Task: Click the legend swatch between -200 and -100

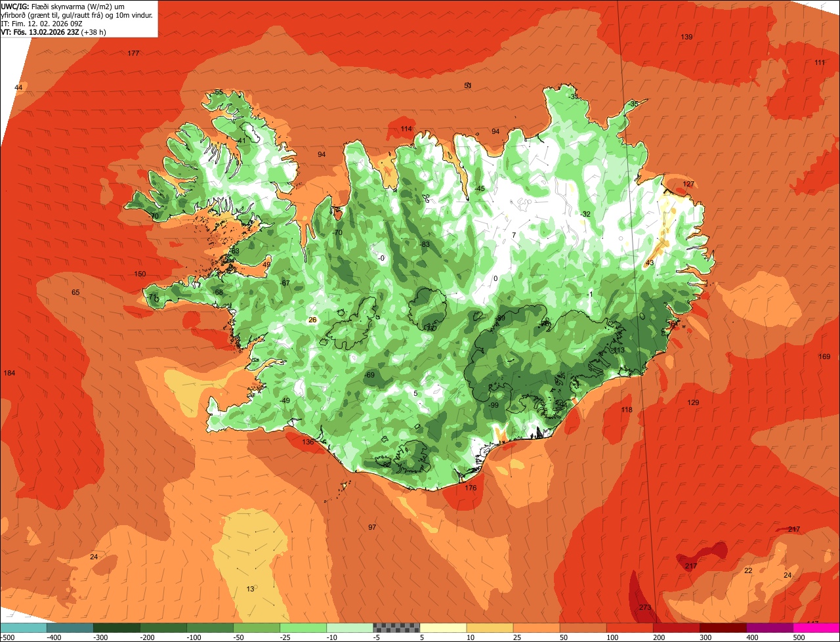Action: tap(163, 628)
